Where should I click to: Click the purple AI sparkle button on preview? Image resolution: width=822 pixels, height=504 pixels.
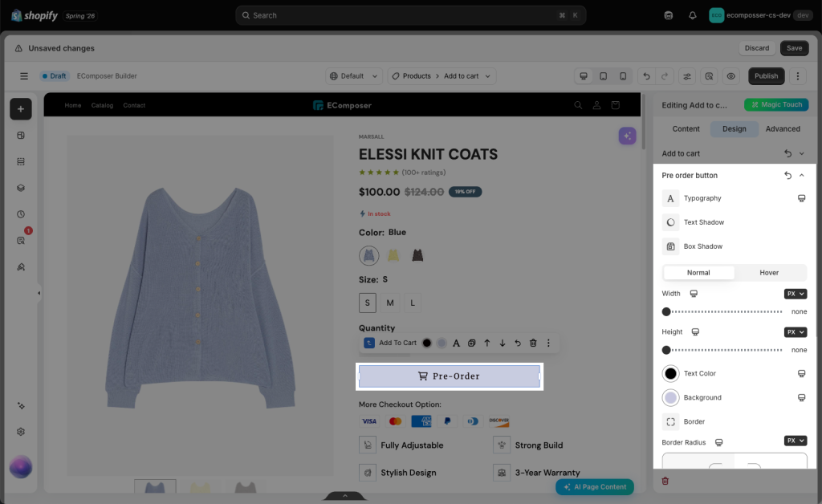coord(627,136)
